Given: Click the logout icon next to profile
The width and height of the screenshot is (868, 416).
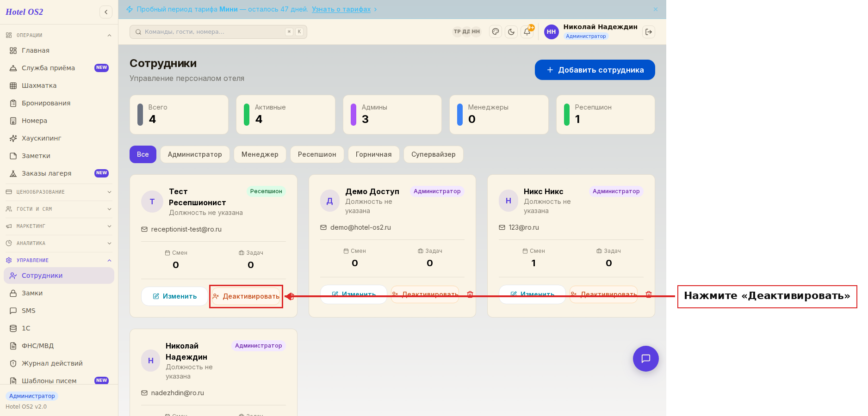Looking at the screenshot, I should (x=649, y=32).
